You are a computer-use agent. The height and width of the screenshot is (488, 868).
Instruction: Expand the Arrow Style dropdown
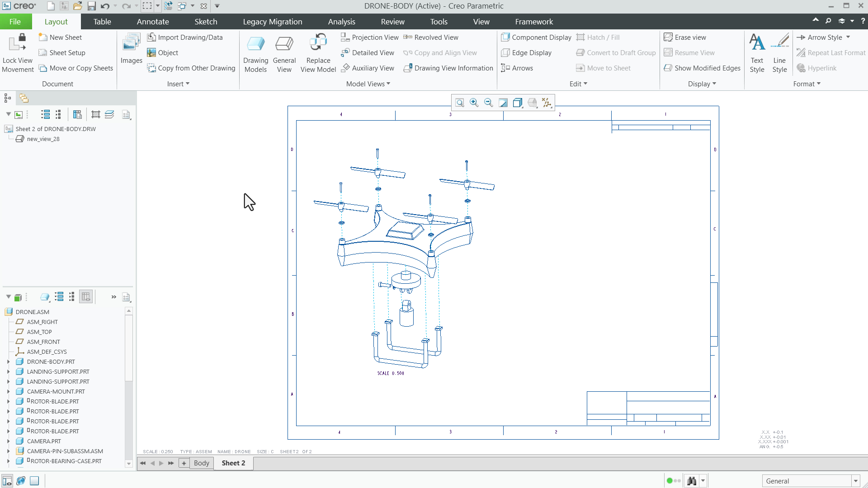pos(848,37)
